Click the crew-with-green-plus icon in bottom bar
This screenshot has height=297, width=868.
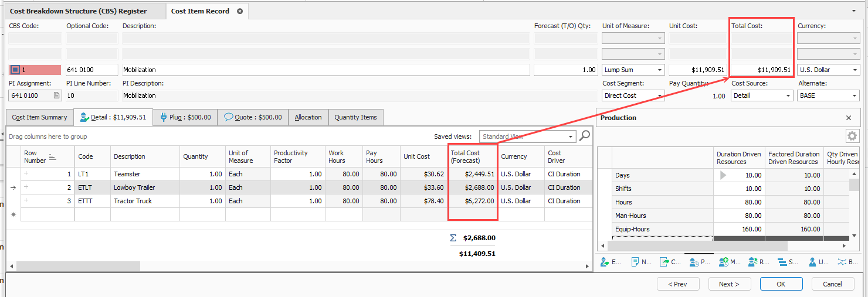click(x=723, y=262)
